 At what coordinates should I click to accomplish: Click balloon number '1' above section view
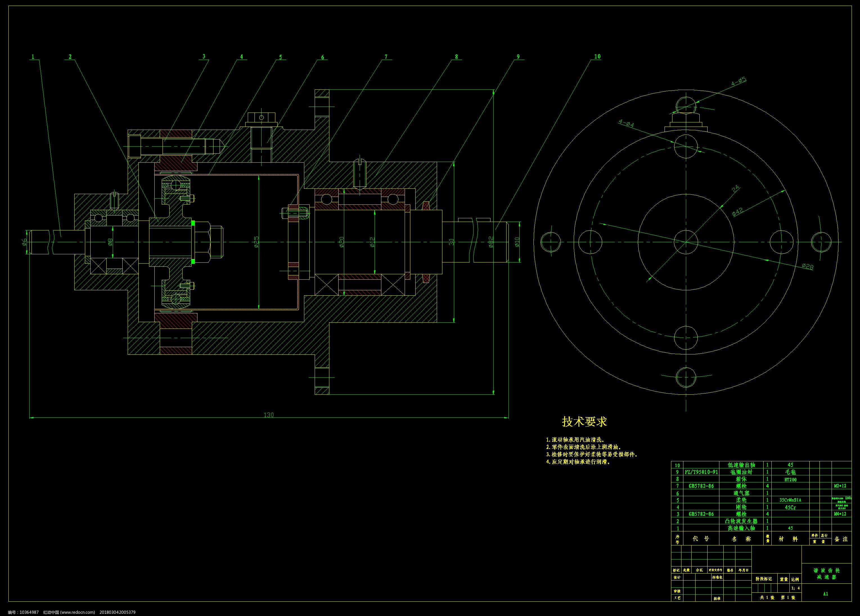click(33, 57)
